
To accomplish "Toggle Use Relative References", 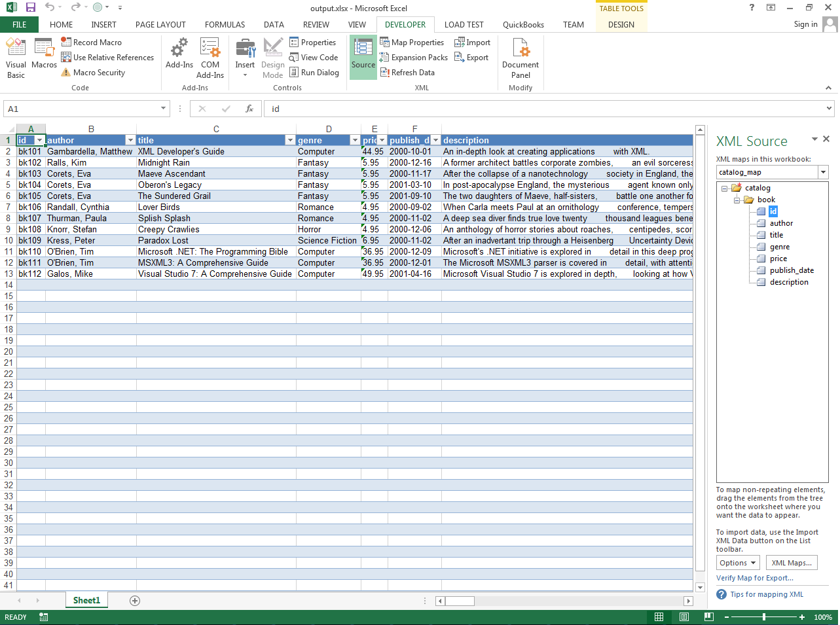I will pyautogui.click(x=107, y=58).
